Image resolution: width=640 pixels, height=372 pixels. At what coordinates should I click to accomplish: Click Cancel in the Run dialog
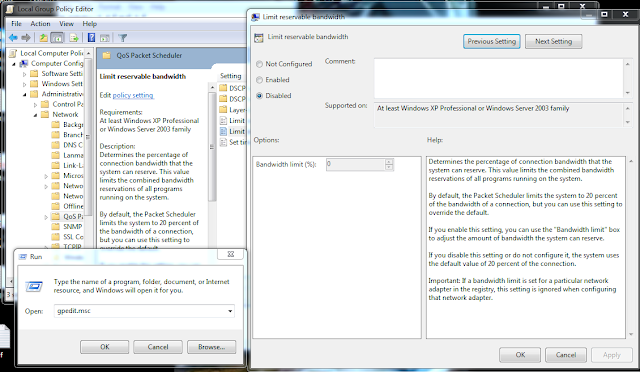click(158, 347)
